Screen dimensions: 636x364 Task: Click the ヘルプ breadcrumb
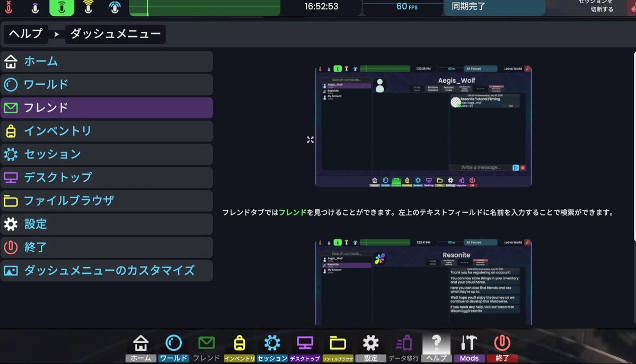25,34
